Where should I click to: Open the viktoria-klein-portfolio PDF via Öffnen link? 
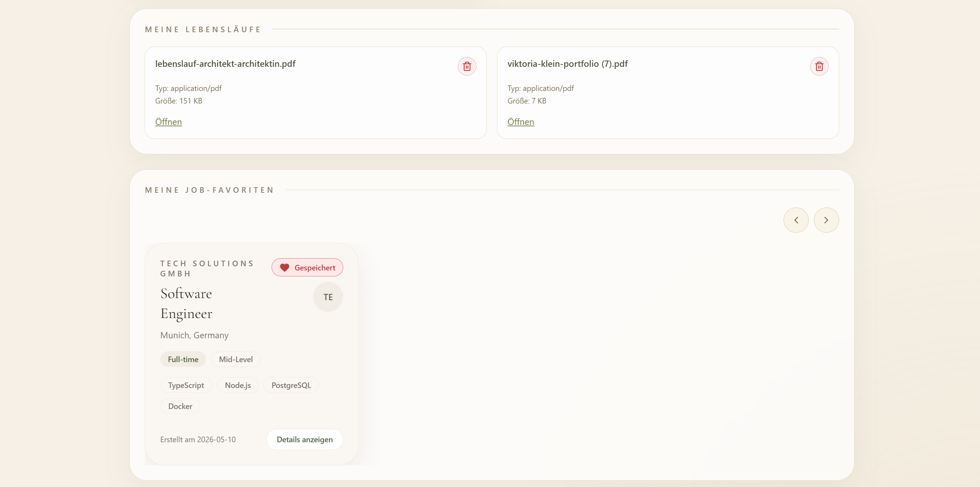521,122
